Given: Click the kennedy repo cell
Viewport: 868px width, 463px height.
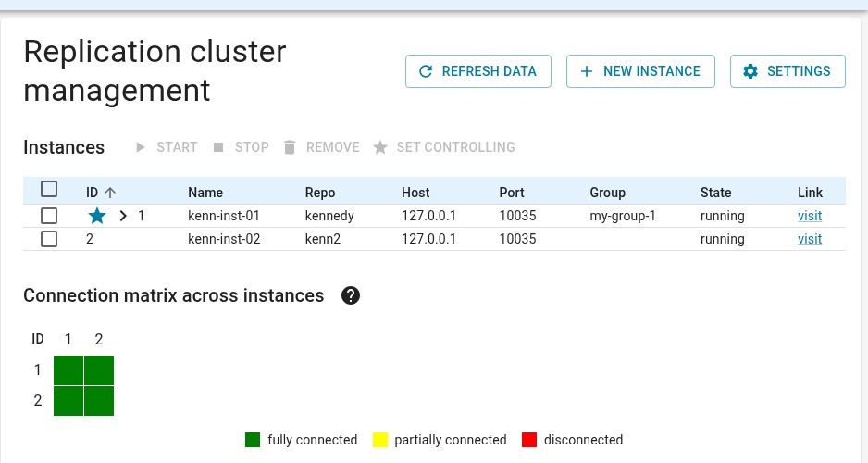Looking at the screenshot, I should tap(329, 216).
